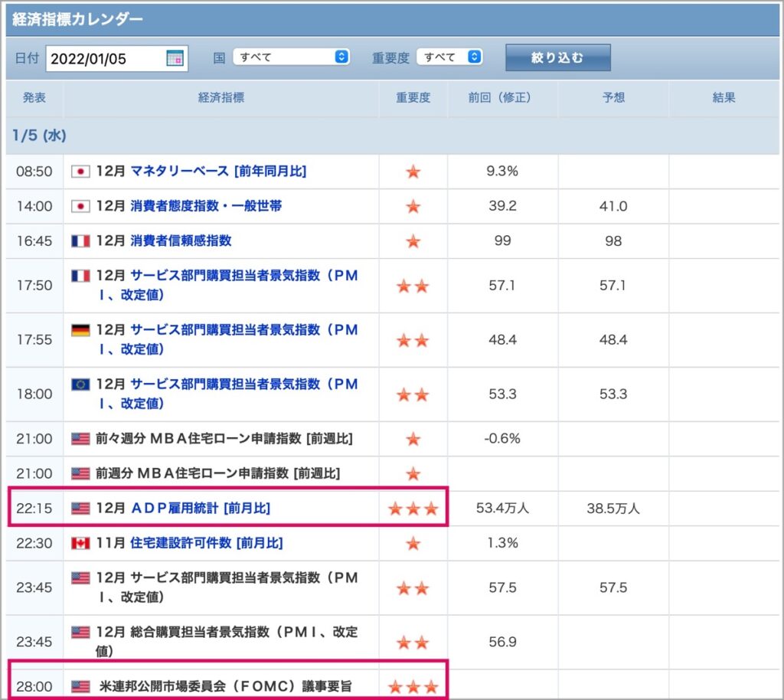Open the マネタリーベース [前年同月比] link

pos(218,172)
